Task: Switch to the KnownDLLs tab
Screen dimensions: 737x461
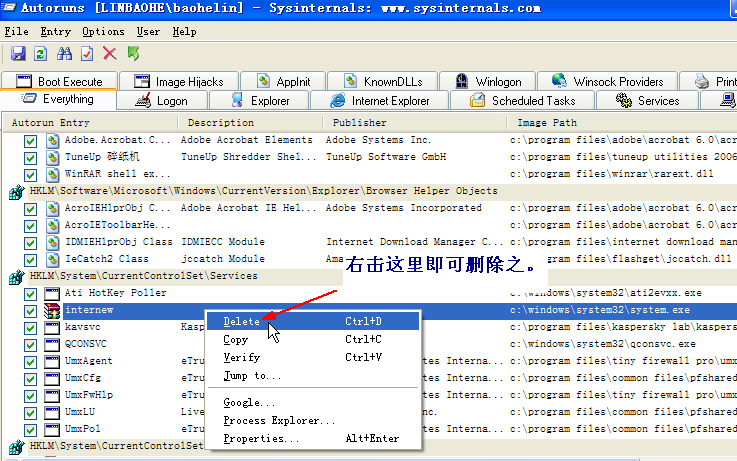Action: 383,81
